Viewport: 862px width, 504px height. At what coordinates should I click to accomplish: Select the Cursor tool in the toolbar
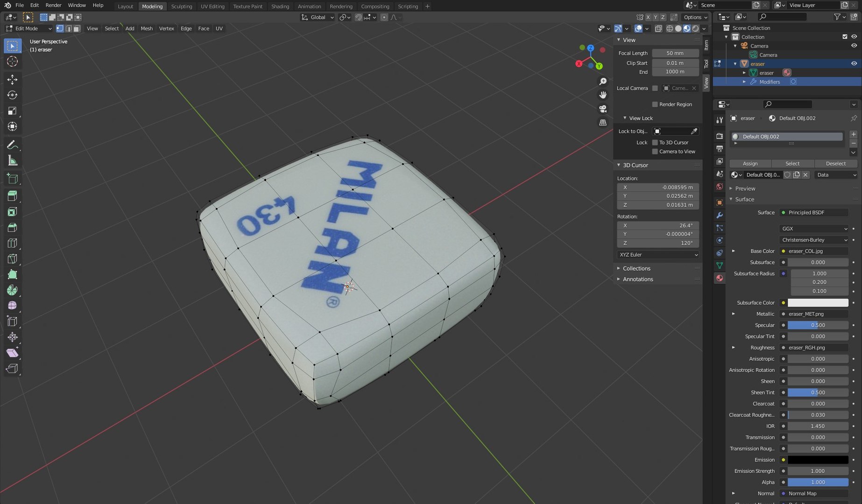[x=13, y=62]
